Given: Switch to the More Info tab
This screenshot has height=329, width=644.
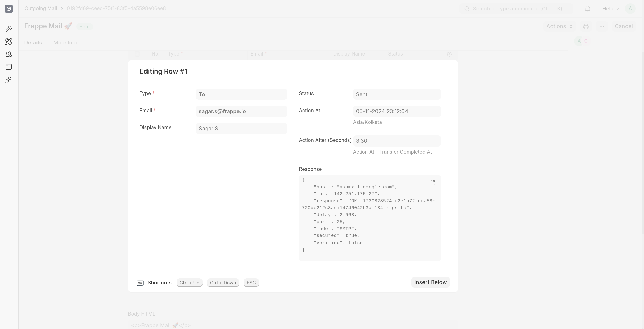Looking at the screenshot, I should (x=65, y=43).
